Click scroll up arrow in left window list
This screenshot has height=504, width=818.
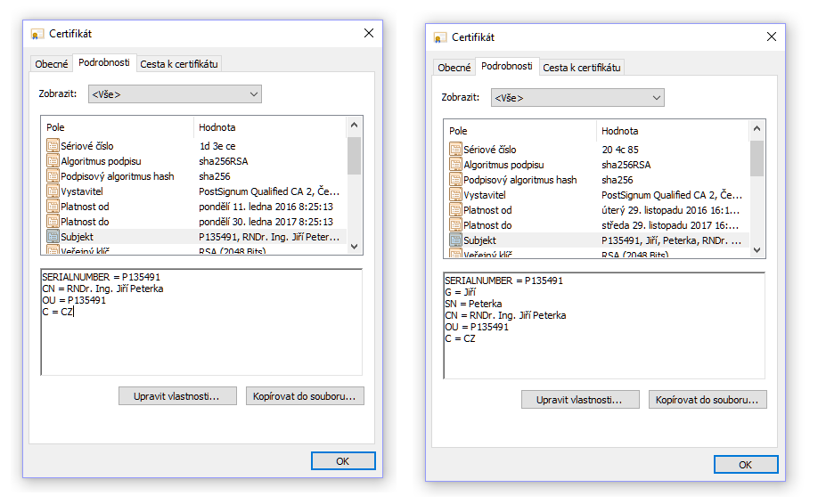point(355,125)
